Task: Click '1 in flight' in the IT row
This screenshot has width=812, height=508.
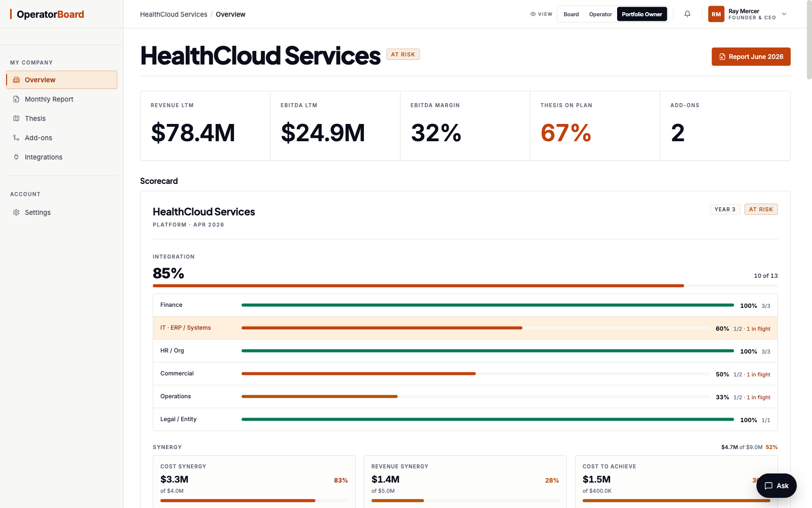Action: point(758,329)
